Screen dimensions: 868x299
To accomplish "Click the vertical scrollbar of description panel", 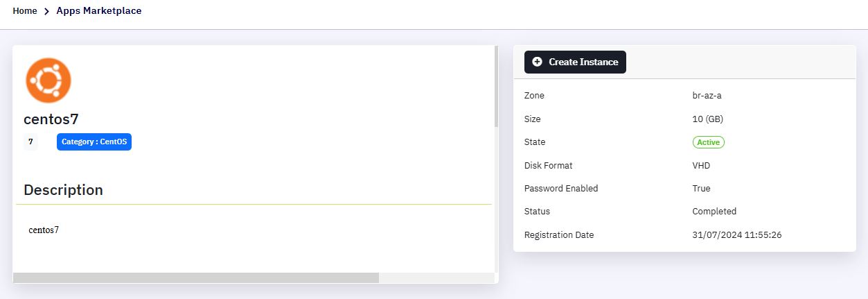I will [496, 87].
